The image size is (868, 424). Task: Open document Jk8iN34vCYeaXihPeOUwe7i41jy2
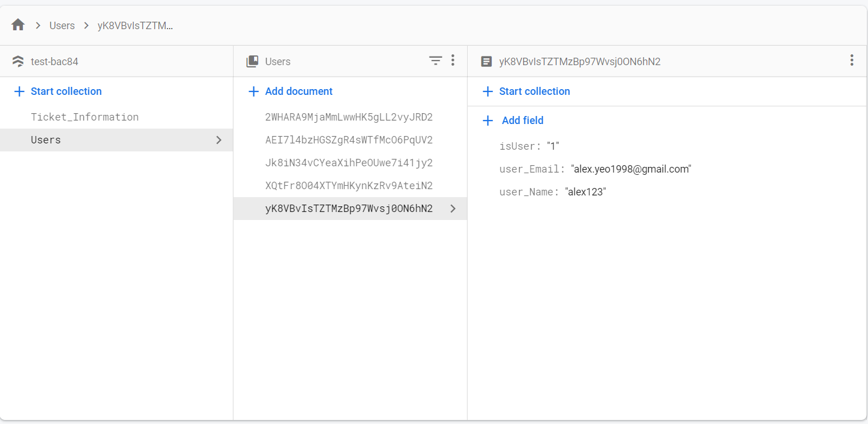click(350, 163)
